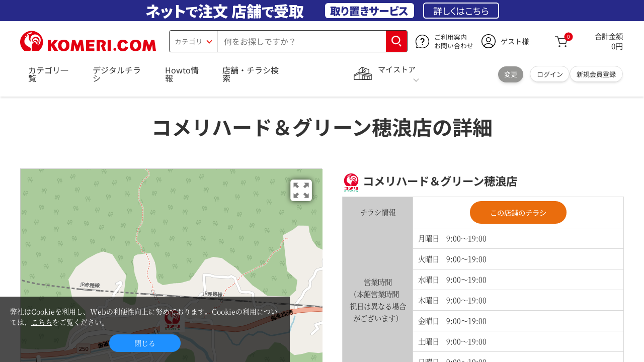Click the コメリハード＆グリーン穂浪店の詳細 page heading

point(322,128)
